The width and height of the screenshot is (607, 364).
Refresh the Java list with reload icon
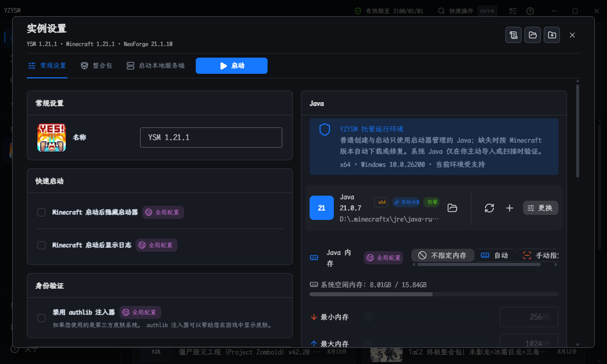[x=489, y=208]
